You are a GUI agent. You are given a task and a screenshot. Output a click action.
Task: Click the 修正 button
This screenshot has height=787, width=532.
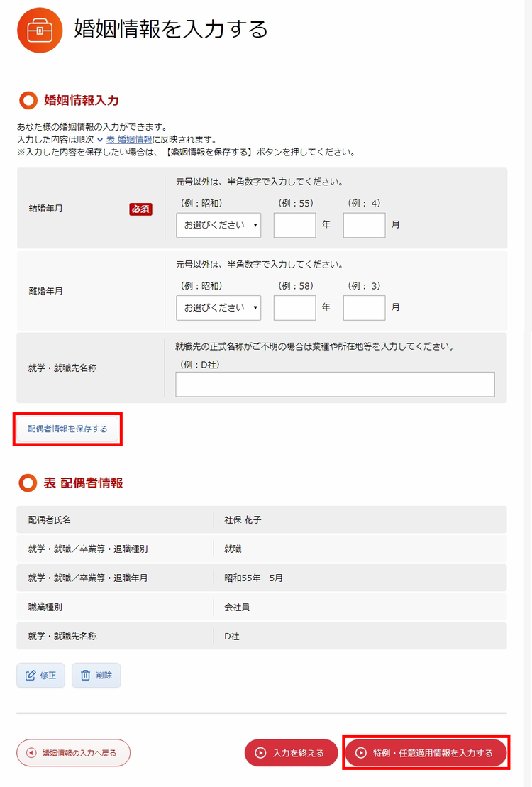coord(40,675)
